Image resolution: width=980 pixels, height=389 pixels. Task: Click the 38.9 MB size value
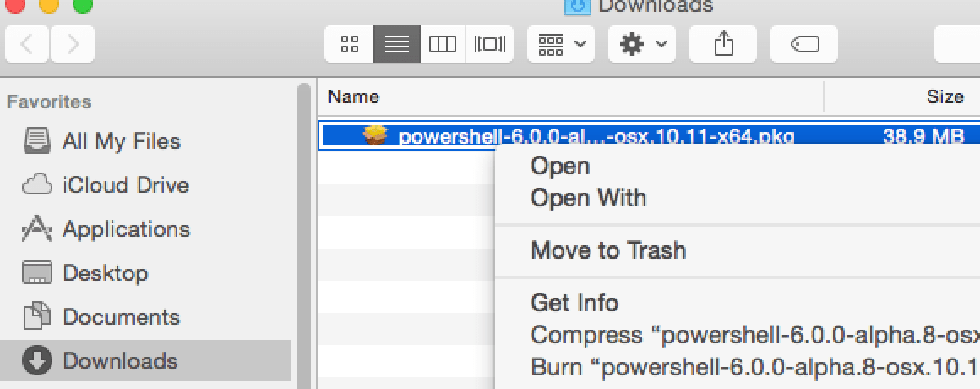923,135
